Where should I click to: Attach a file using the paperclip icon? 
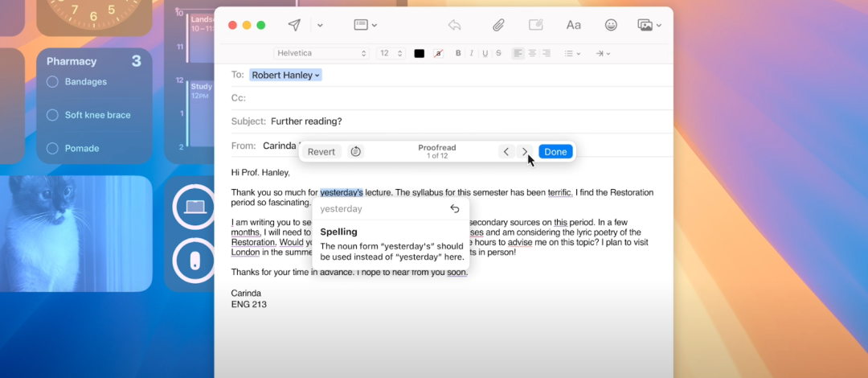tap(498, 25)
